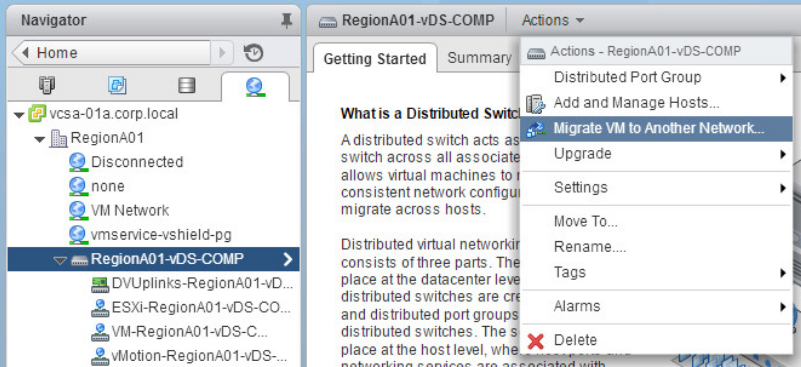Image resolution: width=801 pixels, height=367 pixels.
Task: Click the chevron on selected RegionA01-vDS-COMP row
Action: pos(288,260)
